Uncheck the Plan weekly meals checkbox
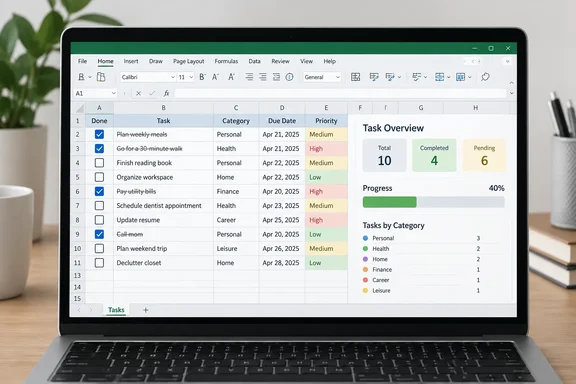The image size is (576, 384). (x=99, y=134)
